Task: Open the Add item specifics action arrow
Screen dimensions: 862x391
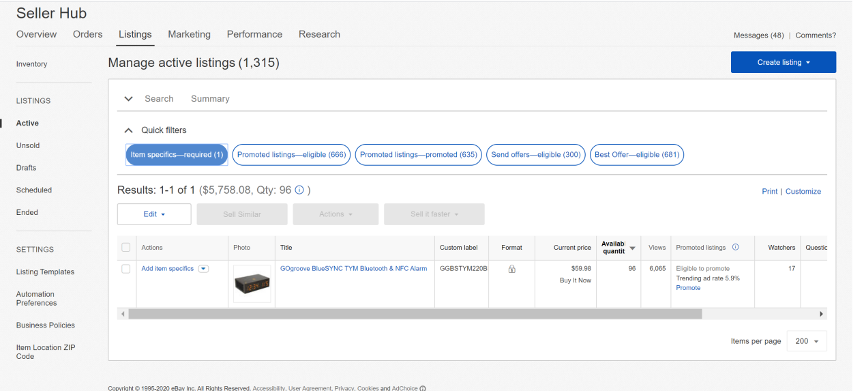Action: pos(203,269)
